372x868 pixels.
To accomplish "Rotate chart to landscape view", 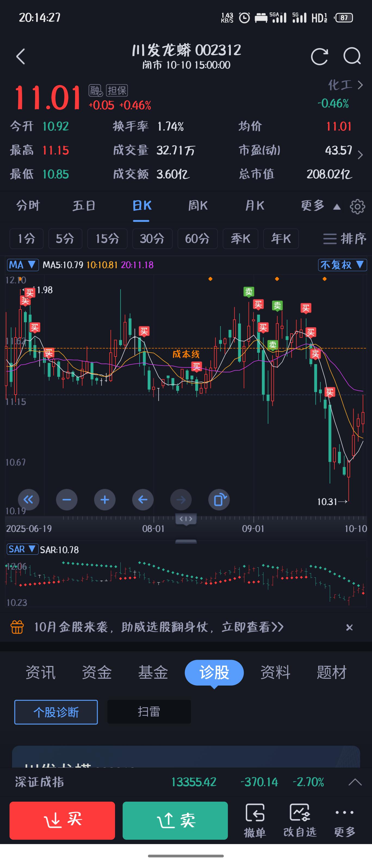I will (219, 499).
